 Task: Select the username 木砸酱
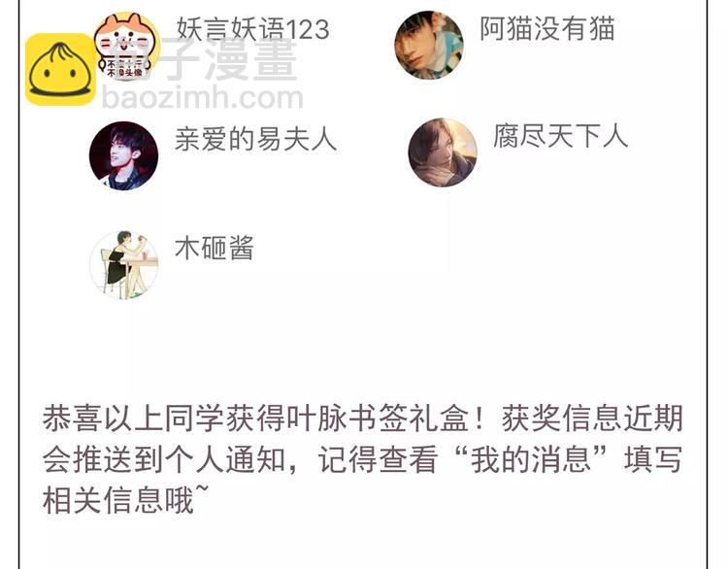tap(215, 249)
